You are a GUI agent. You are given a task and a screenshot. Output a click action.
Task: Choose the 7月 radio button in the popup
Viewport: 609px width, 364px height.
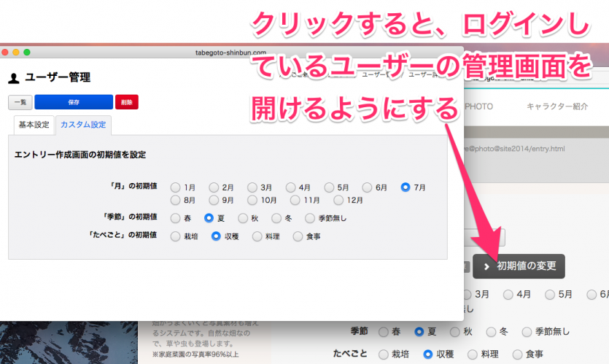[406, 187]
